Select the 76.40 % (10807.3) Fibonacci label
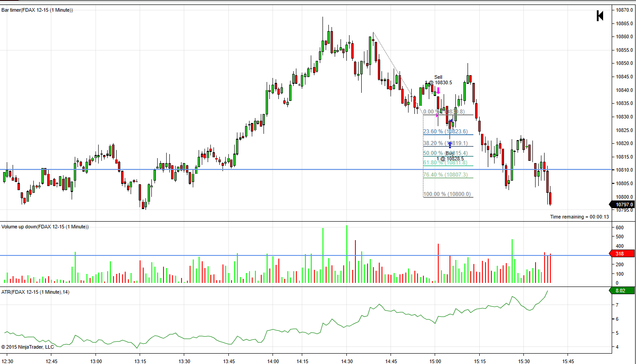 click(445, 175)
